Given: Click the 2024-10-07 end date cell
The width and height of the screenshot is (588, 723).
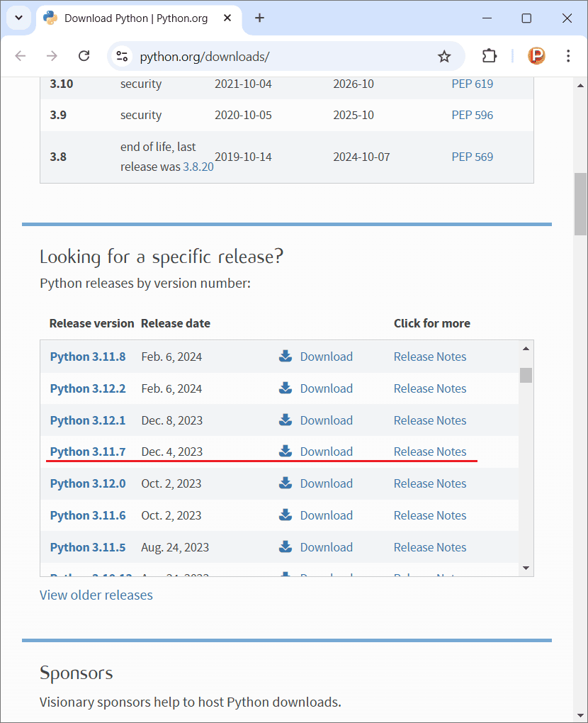Looking at the screenshot, I should (x=362, y=157).
